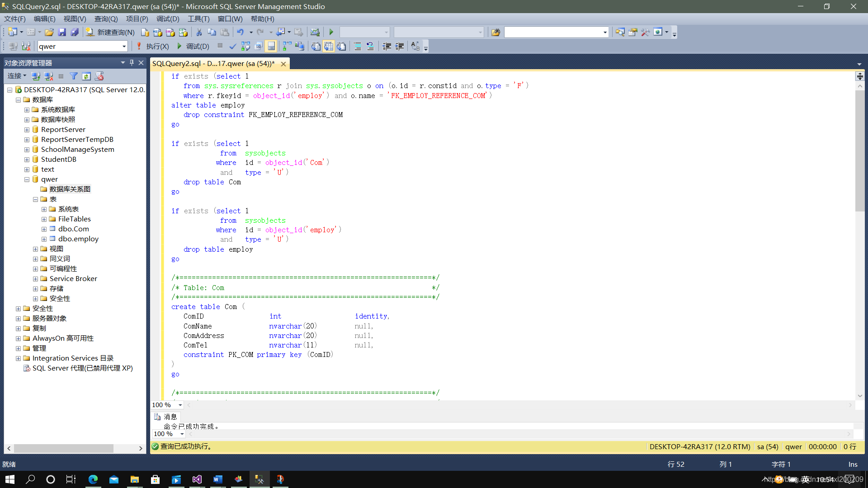The image size is (868, 488).
Task: Collapse the qwer database node
Action: point(27,179)
